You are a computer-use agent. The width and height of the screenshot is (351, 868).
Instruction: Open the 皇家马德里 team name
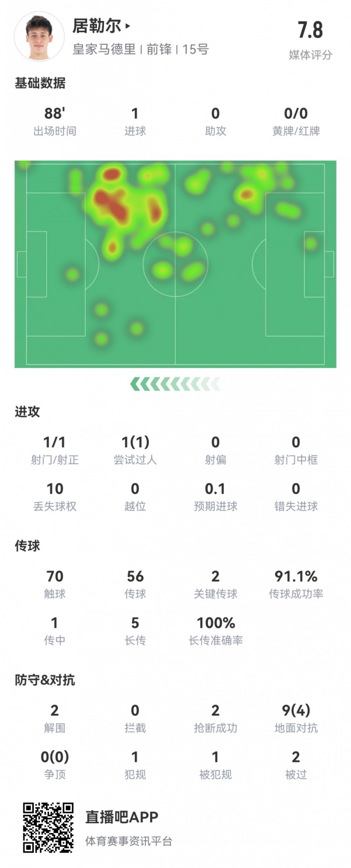pyautogui.click(x=104, y=49)
